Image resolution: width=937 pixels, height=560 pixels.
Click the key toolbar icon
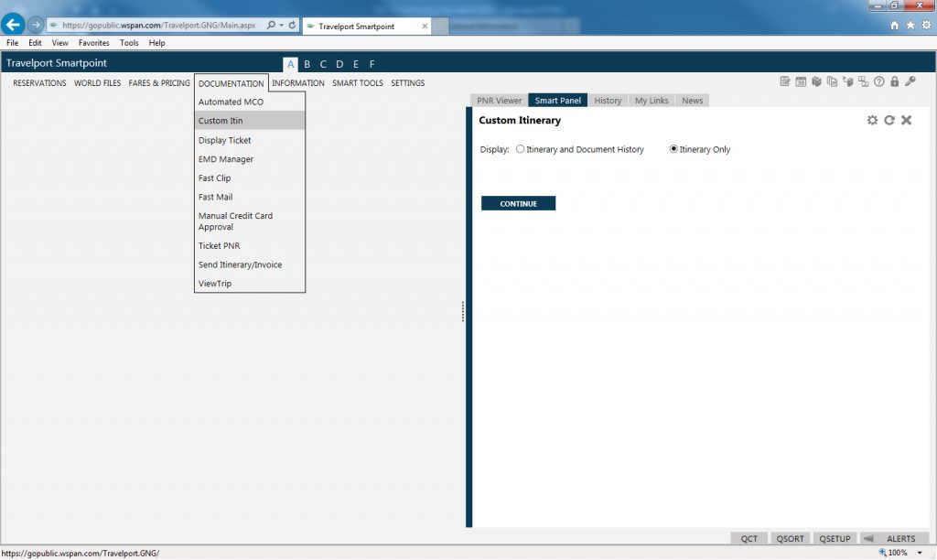point(910,81)
